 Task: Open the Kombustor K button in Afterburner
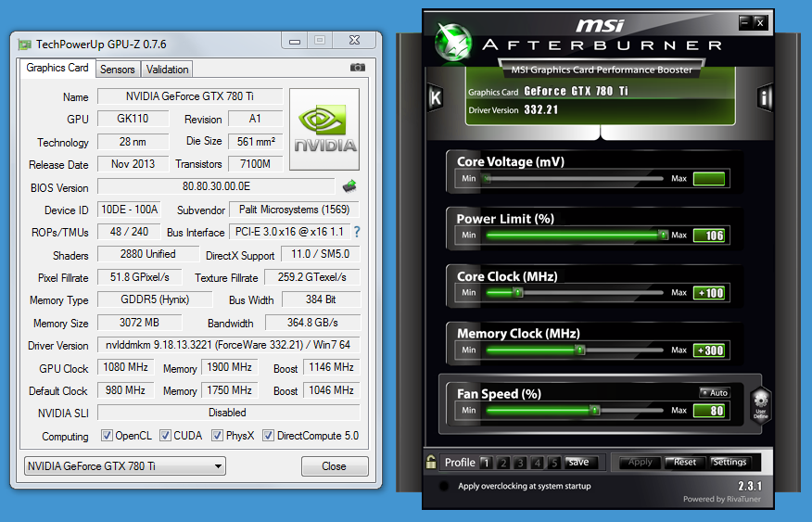(x=436, y=97)
